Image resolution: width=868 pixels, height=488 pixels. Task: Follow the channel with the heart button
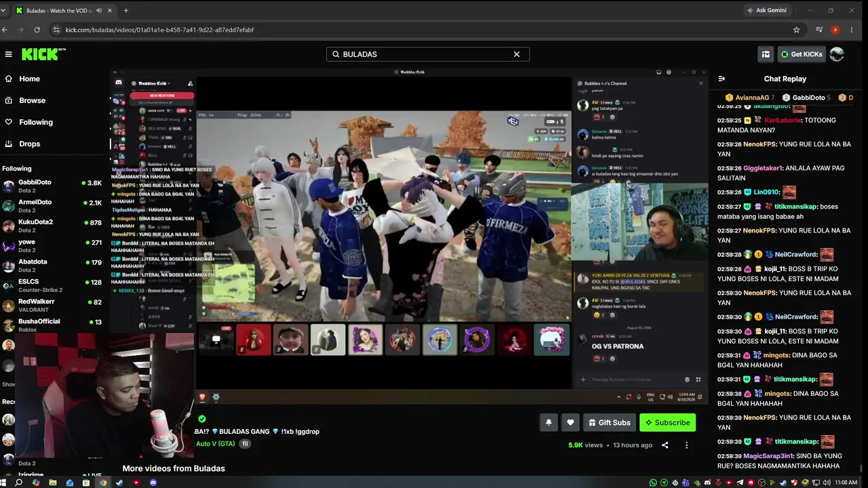570,422
